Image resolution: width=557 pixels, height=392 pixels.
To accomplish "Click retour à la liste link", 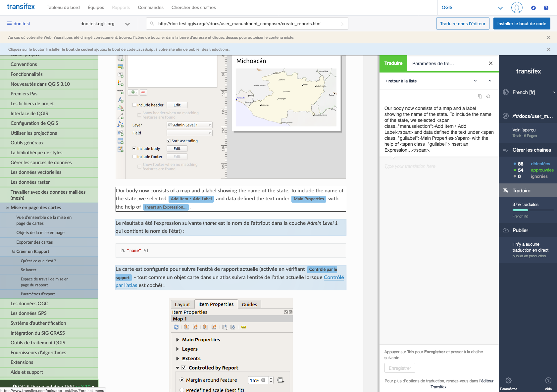I will 401,81.
